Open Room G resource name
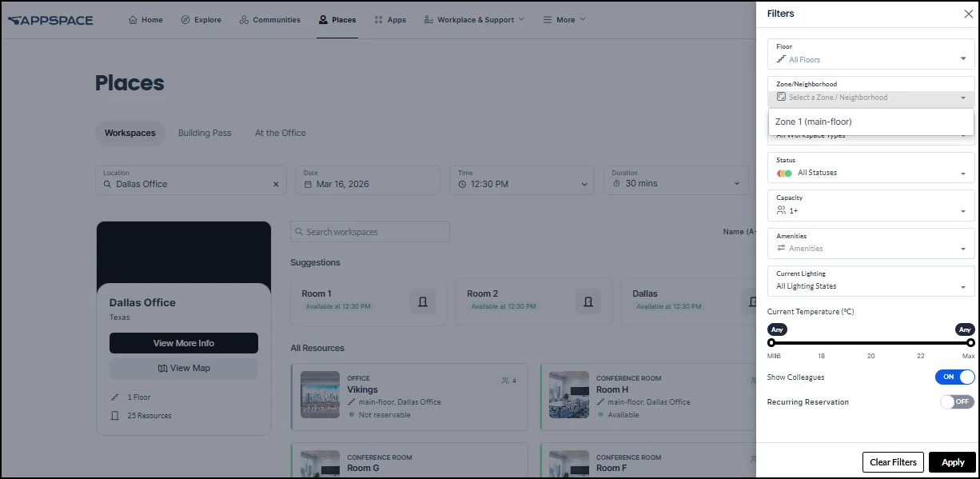This screenshot has width=980, height=479. click(363, 468)
